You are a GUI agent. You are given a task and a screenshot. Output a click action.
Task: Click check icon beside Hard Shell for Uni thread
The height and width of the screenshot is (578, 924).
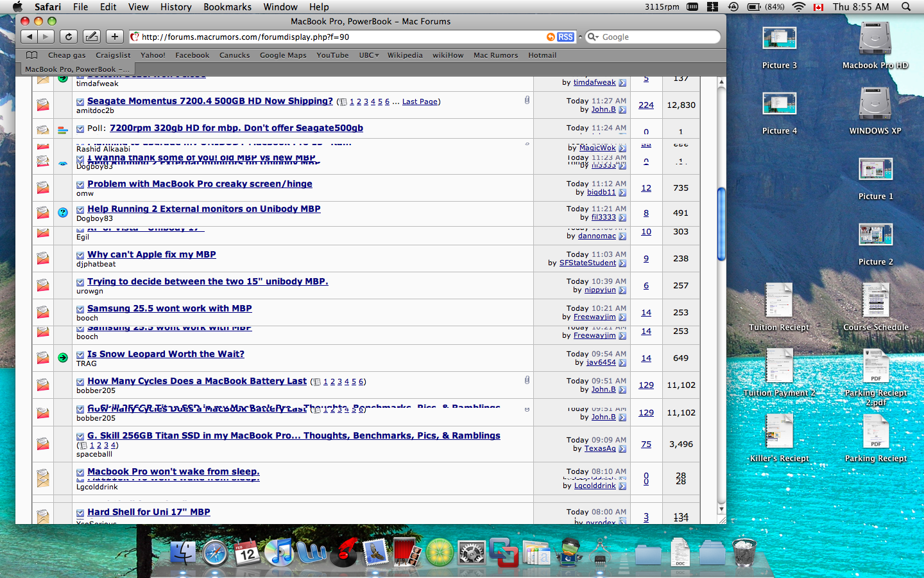coord(80,512)
